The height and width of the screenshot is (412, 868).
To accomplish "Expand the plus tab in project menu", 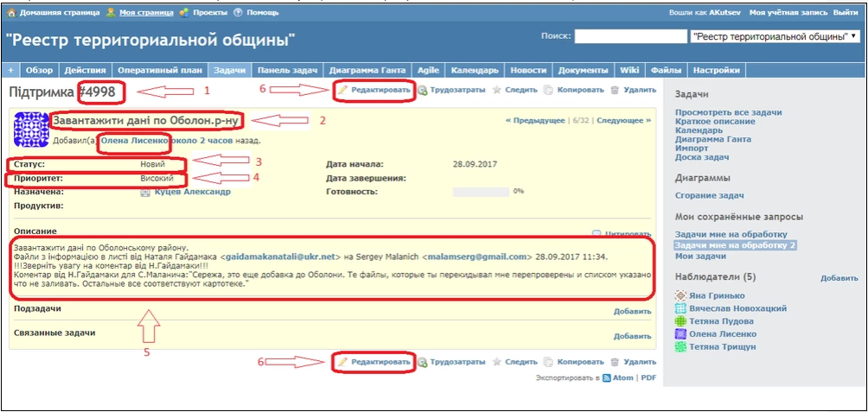I will click(11, 70).
